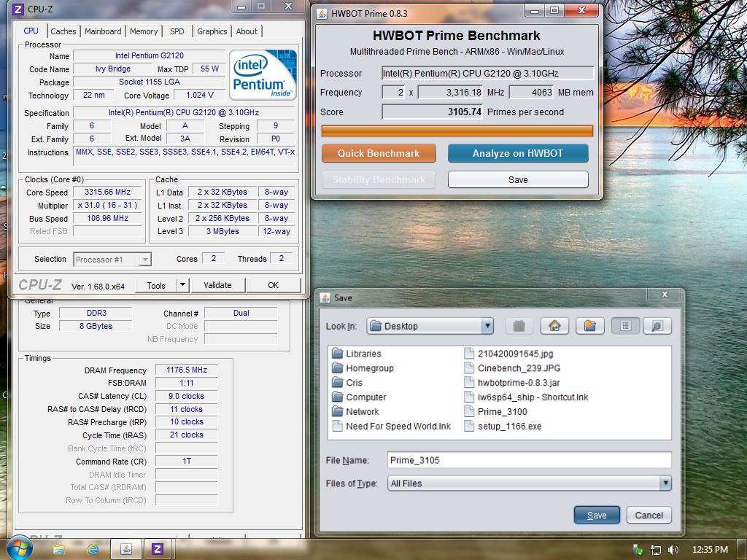This screenshot has height=560, width=747.
Task: Select the Prime_3100 file
Action: coord(496,411)
